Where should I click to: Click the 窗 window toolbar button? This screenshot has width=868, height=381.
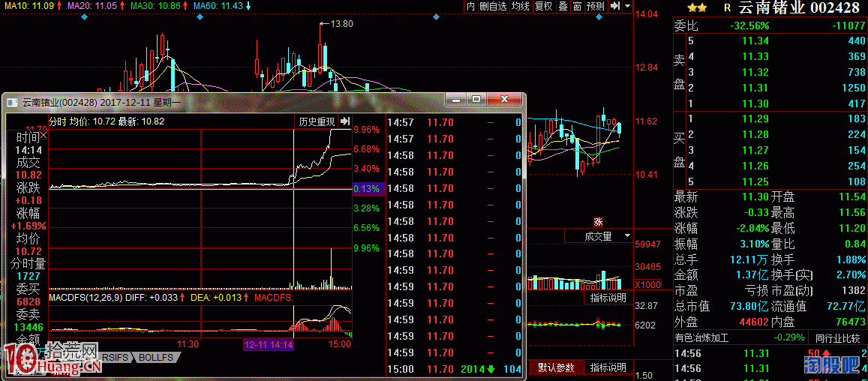pyautogui.click(x=576, y=6)
